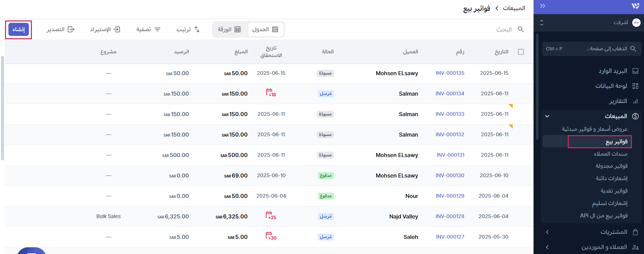The height and width of the screenshot is (254, 644).
Task: Open the filter icon (تصفية)
Action: [x=157, y=30]
